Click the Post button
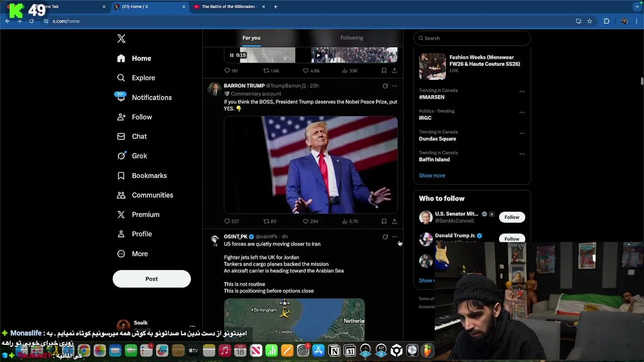The height and width of the screenshot is (362, 644). (151, 279)
